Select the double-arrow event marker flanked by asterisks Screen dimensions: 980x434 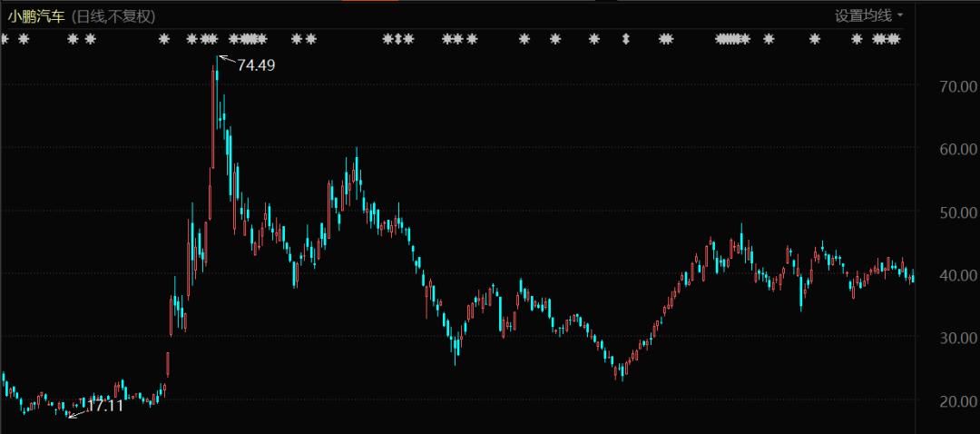pyautogui.click(x=398, y=39)
